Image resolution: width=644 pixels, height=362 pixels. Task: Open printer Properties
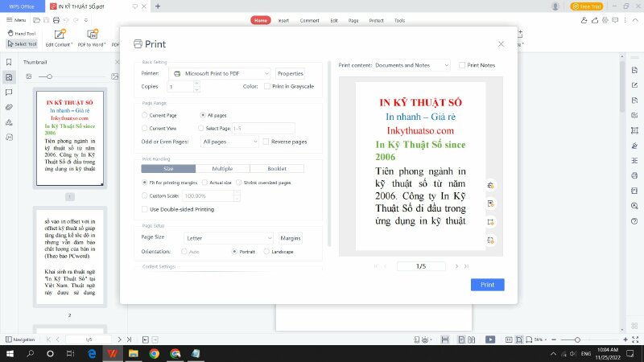tap(291, 73)
